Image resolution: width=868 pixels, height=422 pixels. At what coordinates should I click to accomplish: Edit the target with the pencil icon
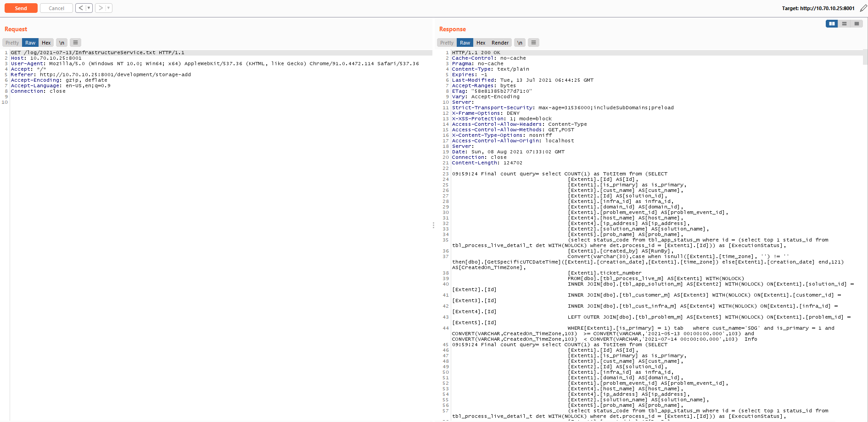[x=863, y=8]
